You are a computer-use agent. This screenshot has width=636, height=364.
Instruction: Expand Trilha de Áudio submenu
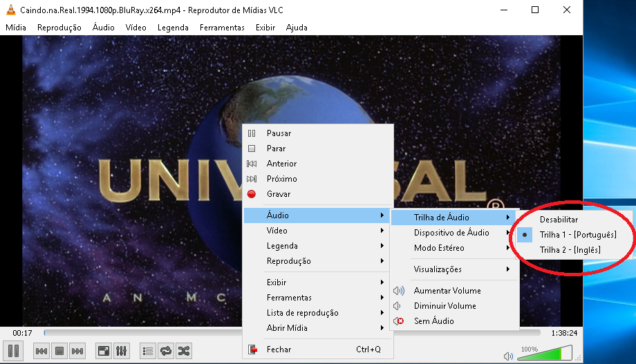click(453, 218)
